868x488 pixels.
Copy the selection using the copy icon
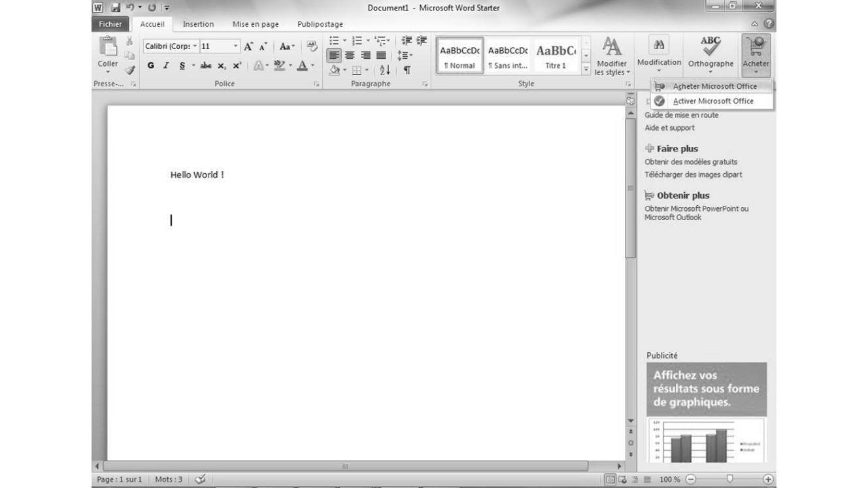[129, 56]
